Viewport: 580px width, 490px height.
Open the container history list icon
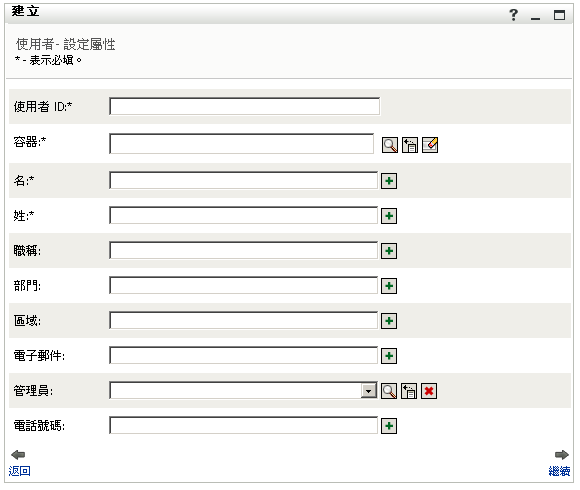click(409, 145)
